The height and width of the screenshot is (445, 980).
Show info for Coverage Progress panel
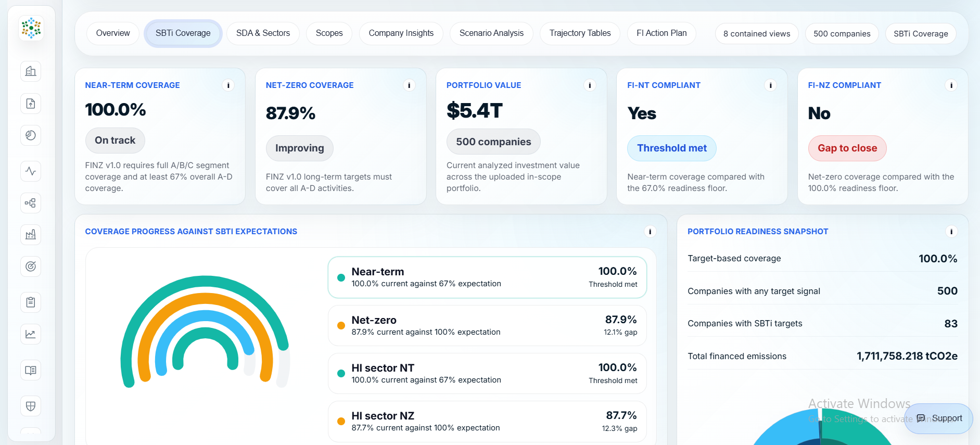pyautogui.click(x=650, y=232)
